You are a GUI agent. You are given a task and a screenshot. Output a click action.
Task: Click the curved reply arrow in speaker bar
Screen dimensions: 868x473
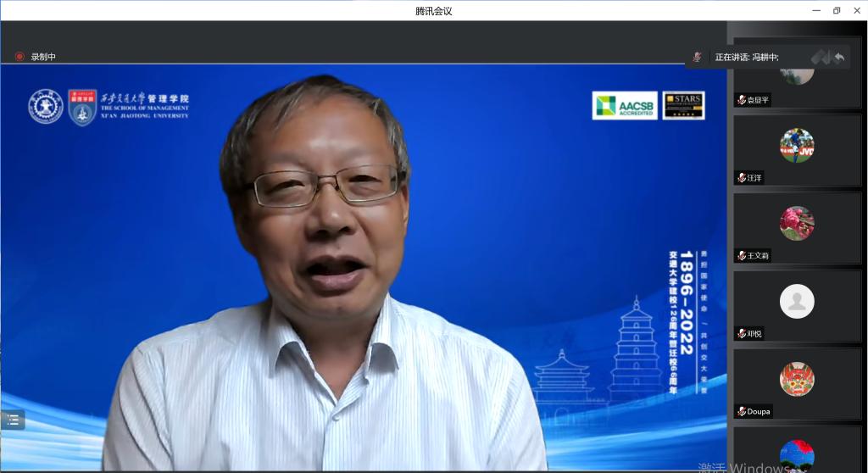pos(838,57)
